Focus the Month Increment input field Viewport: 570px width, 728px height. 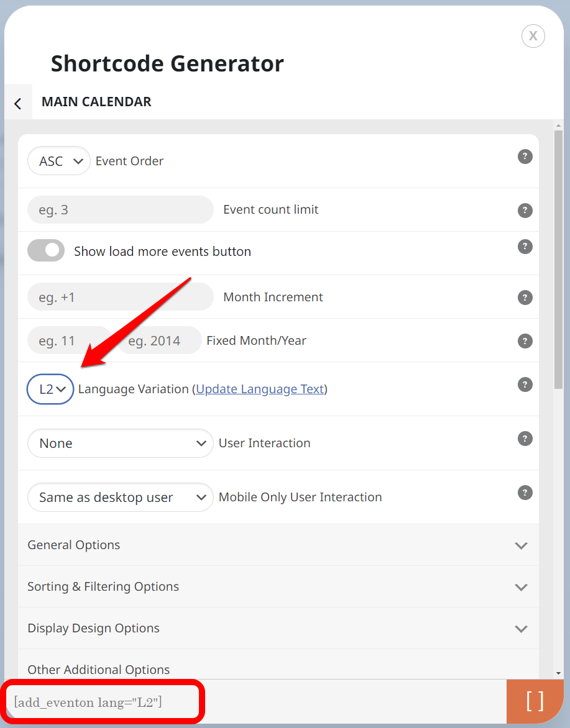click(x=121, y=297)
